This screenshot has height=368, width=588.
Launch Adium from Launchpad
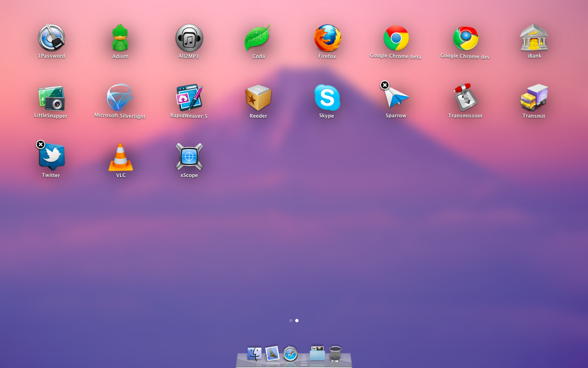tap(120, 38)
